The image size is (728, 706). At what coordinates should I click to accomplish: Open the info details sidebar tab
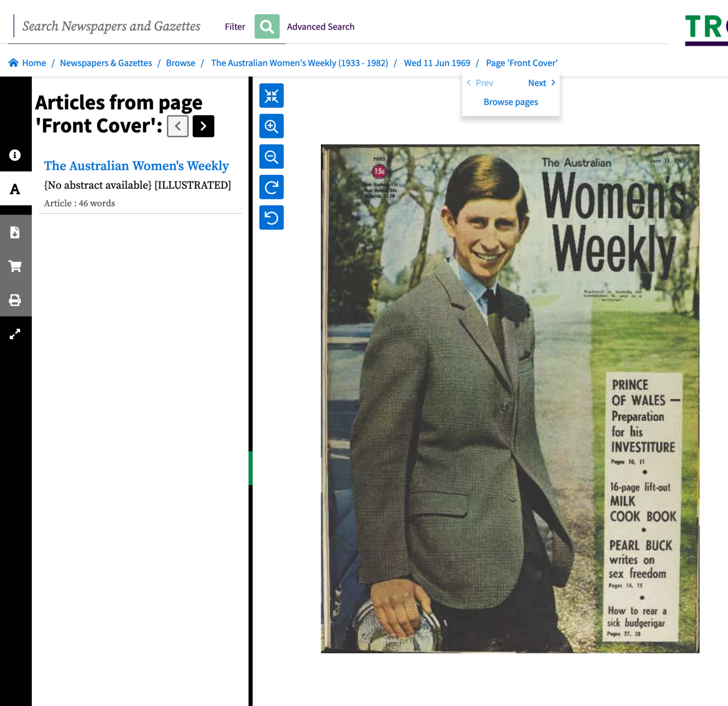(x=15, y=155)
